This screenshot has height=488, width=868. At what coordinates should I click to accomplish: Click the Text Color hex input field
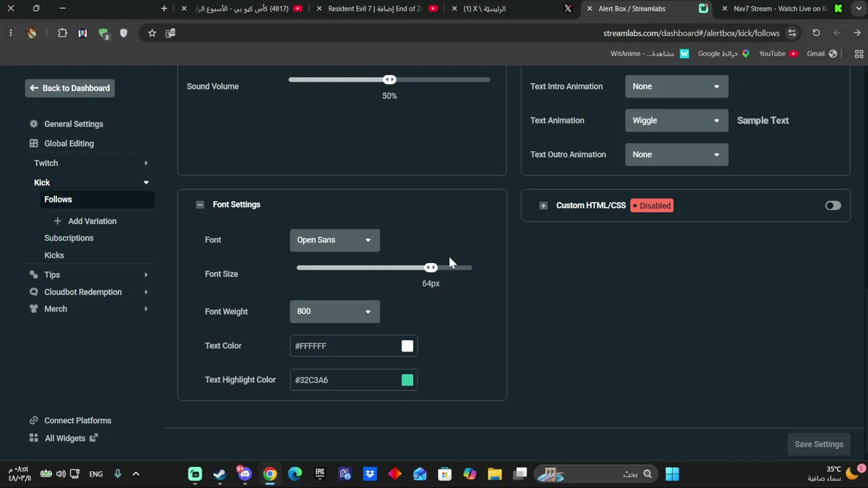coord(344,346)
